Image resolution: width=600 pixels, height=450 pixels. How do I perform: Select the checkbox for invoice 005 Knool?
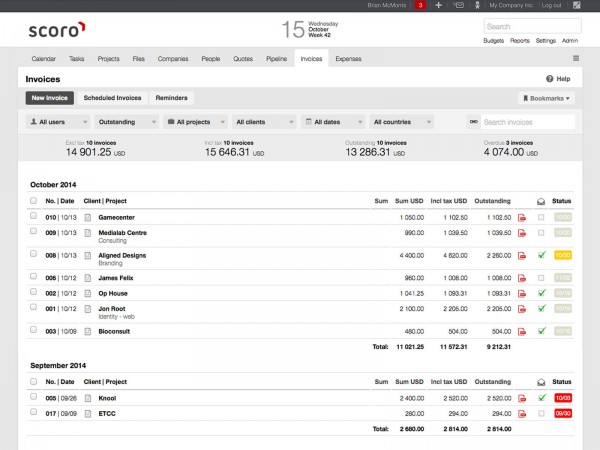34,397
